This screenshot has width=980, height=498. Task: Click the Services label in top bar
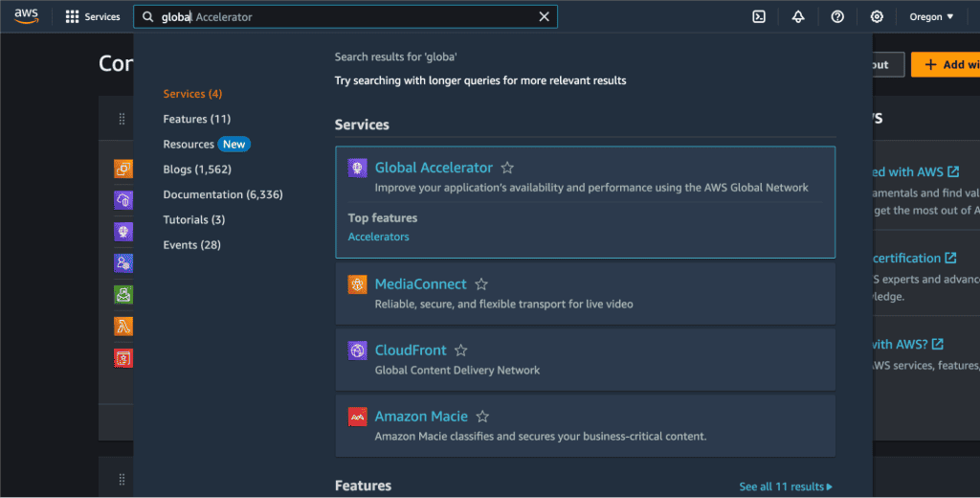point(101,17)
